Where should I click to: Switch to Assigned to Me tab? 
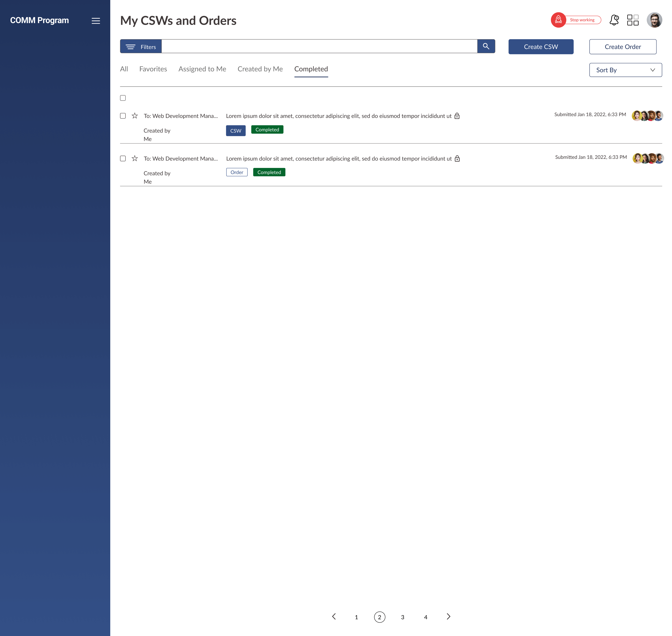pos(202,69)
